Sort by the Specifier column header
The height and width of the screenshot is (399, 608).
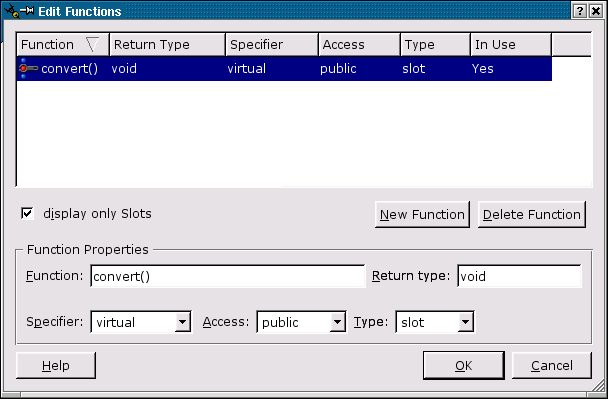[x=272, y=45]
